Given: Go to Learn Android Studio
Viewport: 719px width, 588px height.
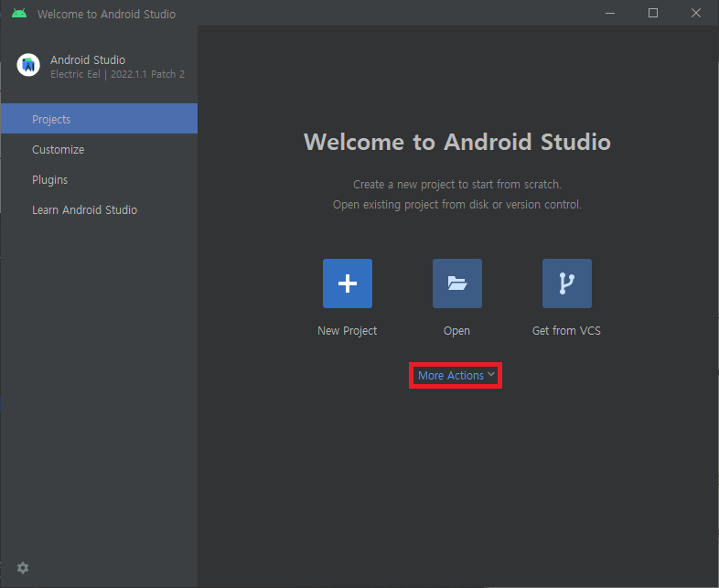Looking at the screenshot, I should tap(99, 210).
